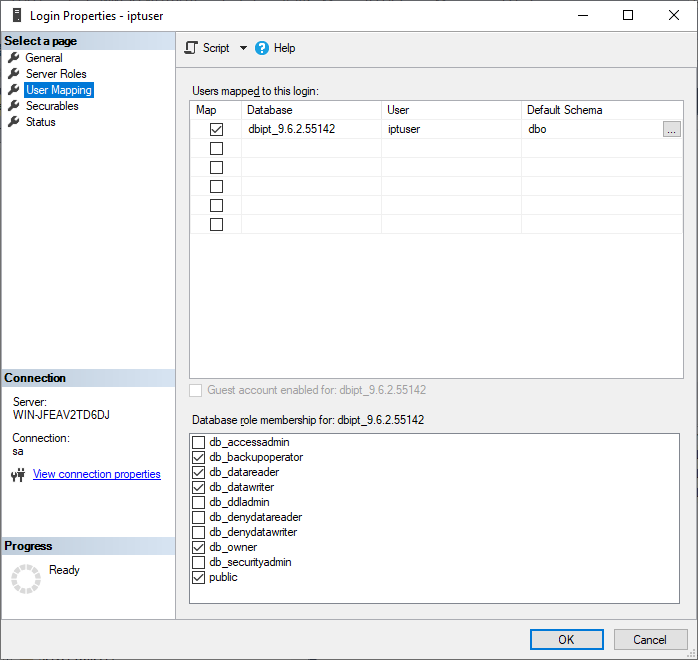Viewport: 698px width, 660px height.
Task: Click server name WIN-JFEAV2TD6DJ
Action: tap(61, 415)
